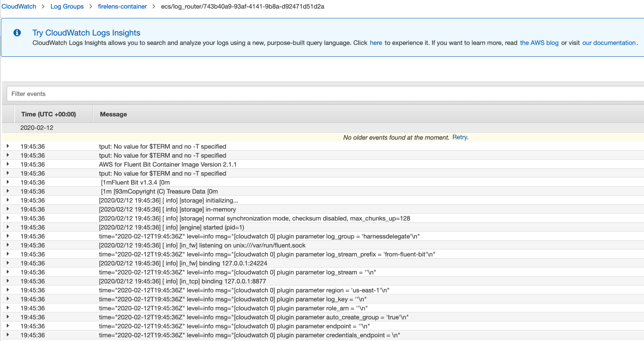This screenshot has width=644, height=341.
Task: Expand the '[in_tcp] binding 127.0.0.1:8877' row
Action: (7, 281)
